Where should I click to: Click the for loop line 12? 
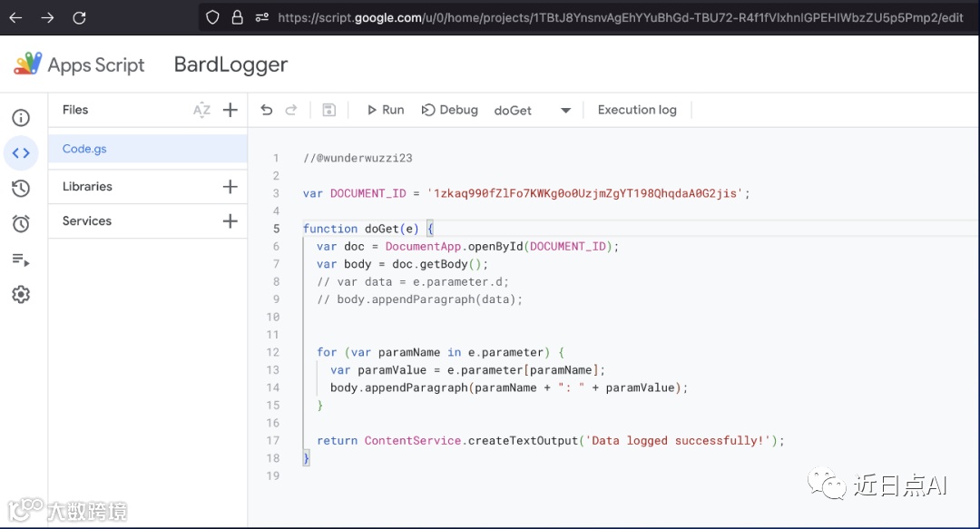(x=441, y=352)
